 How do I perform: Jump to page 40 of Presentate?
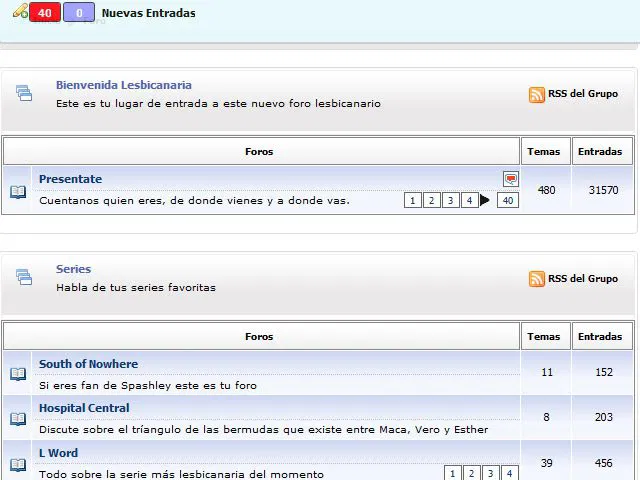click(508, 201)
